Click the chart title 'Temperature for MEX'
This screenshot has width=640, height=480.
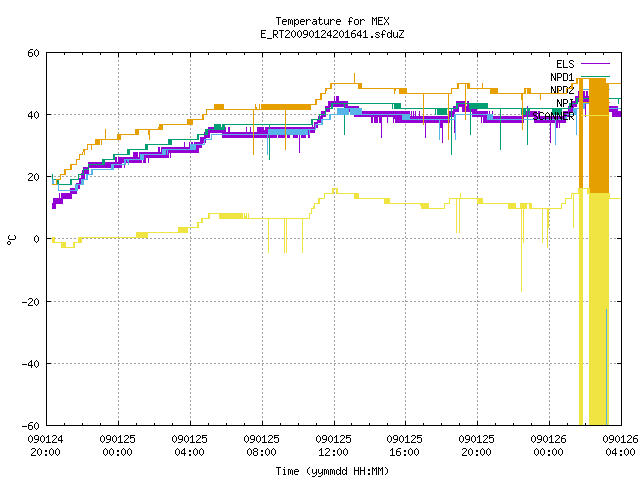click(x=332, y=21)
